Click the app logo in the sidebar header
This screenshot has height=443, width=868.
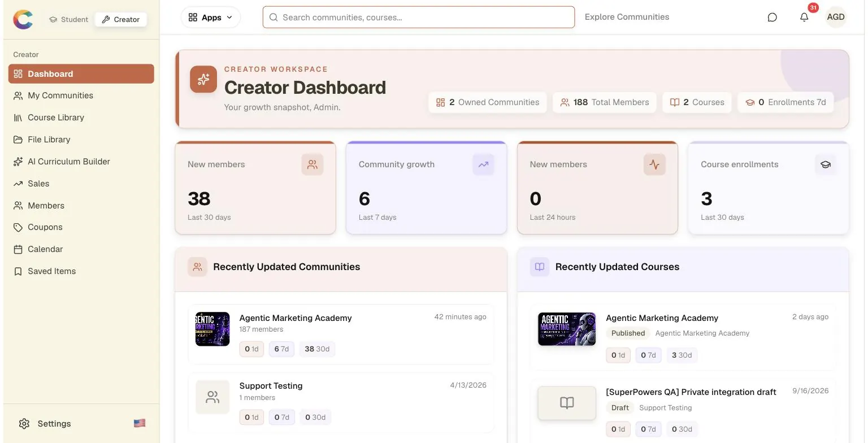pyautogui.click(x=23, y=19)
